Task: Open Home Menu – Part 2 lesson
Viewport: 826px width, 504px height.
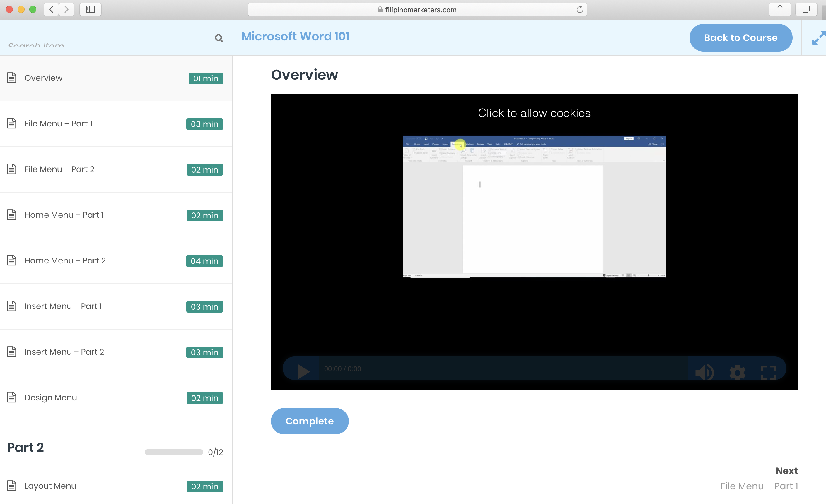Action: (116, 260)
